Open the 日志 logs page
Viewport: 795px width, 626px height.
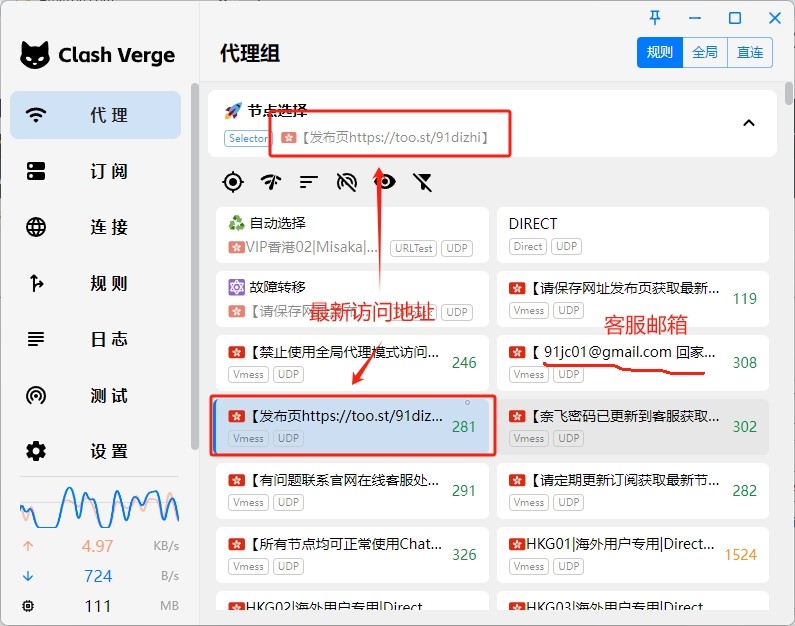coord(95,339)
